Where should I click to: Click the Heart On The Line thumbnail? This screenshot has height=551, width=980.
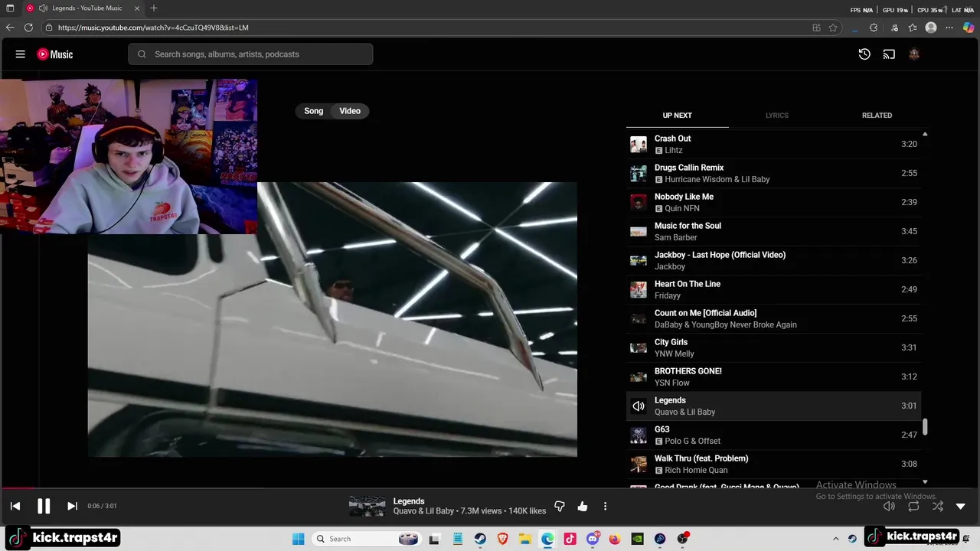pos(638,289)
